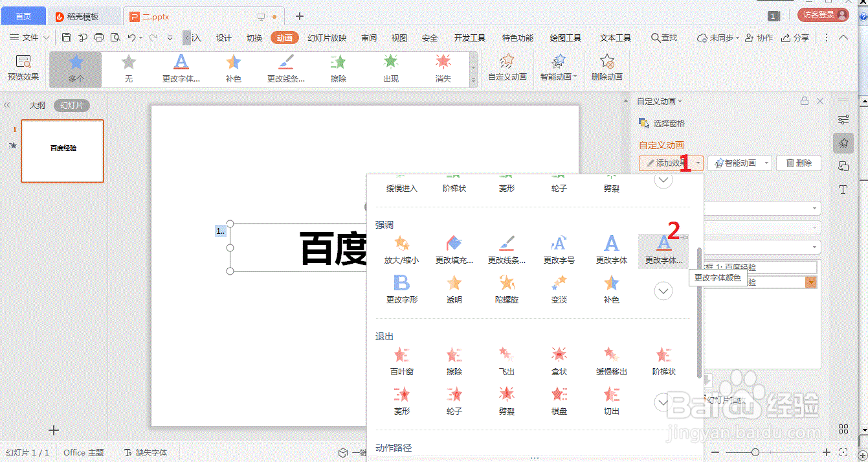
Task: Select the 棋盘 exit effect
Action: point(559,401)
